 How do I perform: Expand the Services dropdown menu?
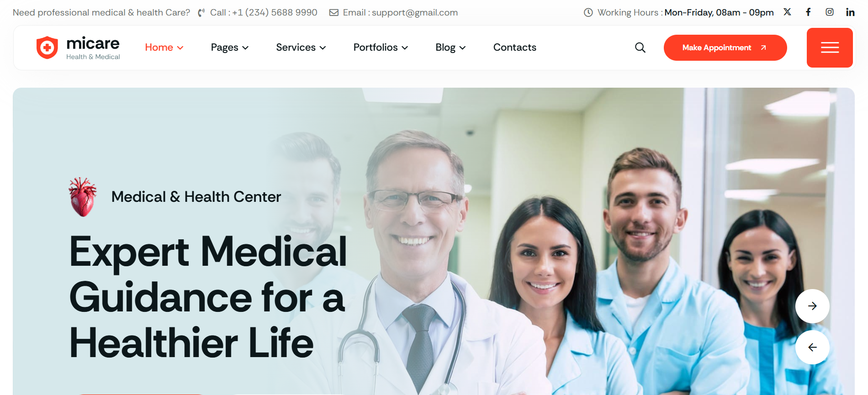[301, 47]
